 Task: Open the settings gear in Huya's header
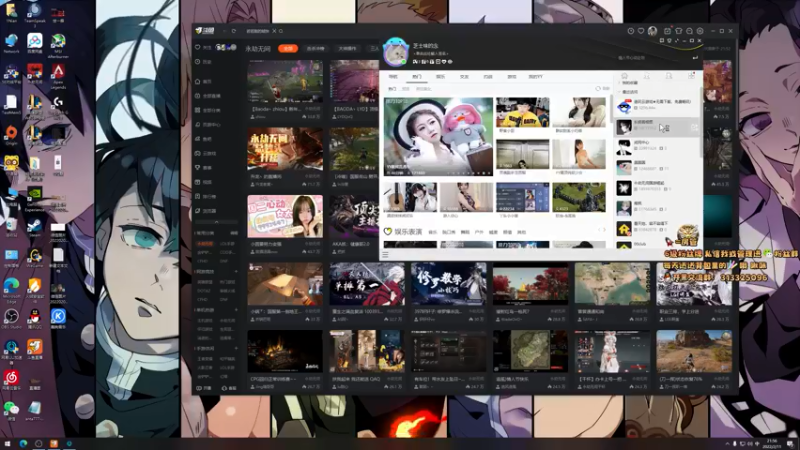[700, 31]
